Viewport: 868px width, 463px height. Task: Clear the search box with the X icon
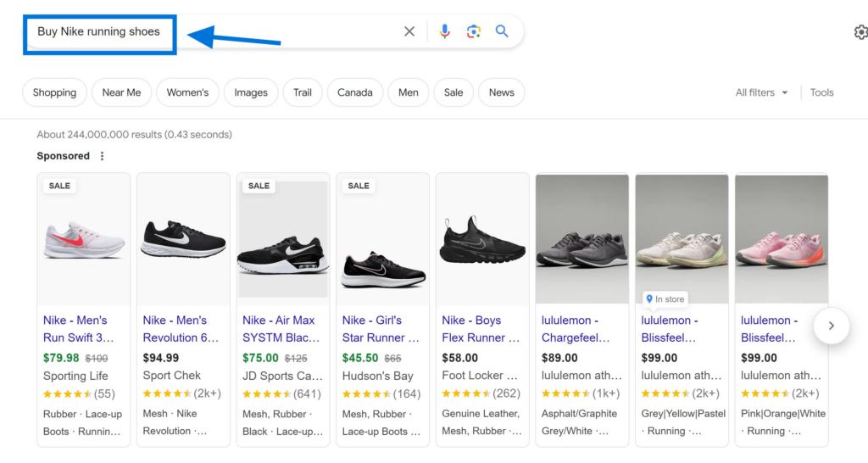[x=409, y=31]
